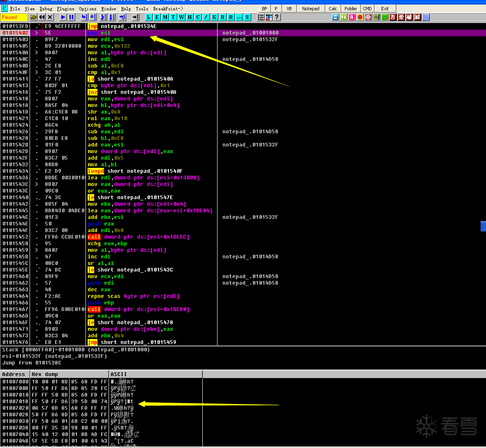This screenshot has height=448, width=486.
Task: Select the highlighted row at 01015402
Action: tap(243, 33)
